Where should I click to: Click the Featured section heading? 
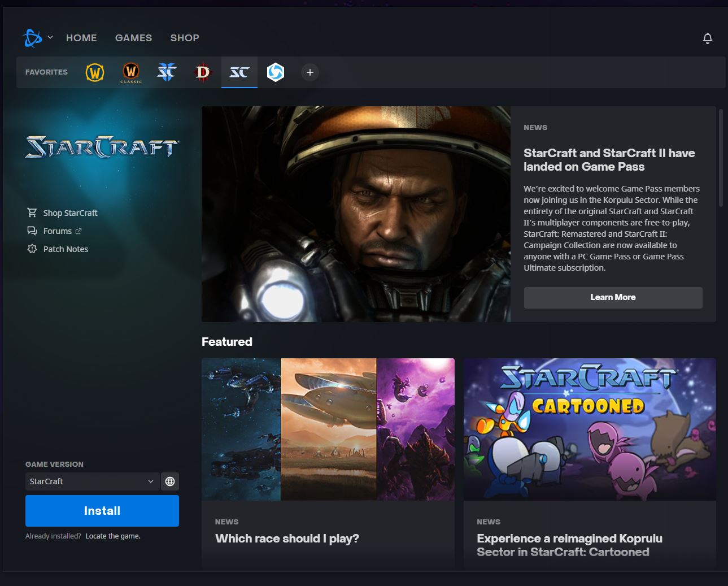[x=227, y=342]
